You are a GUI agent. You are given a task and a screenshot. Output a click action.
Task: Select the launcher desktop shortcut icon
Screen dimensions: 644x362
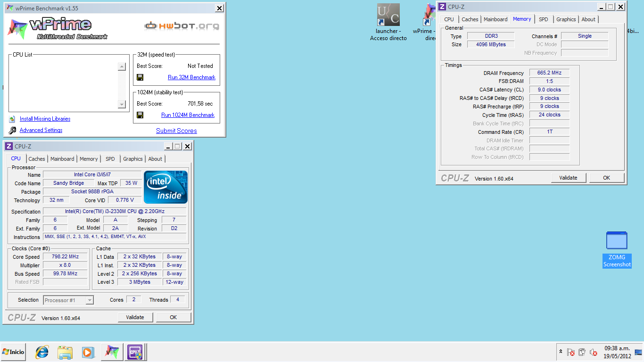tap(388, 15)
